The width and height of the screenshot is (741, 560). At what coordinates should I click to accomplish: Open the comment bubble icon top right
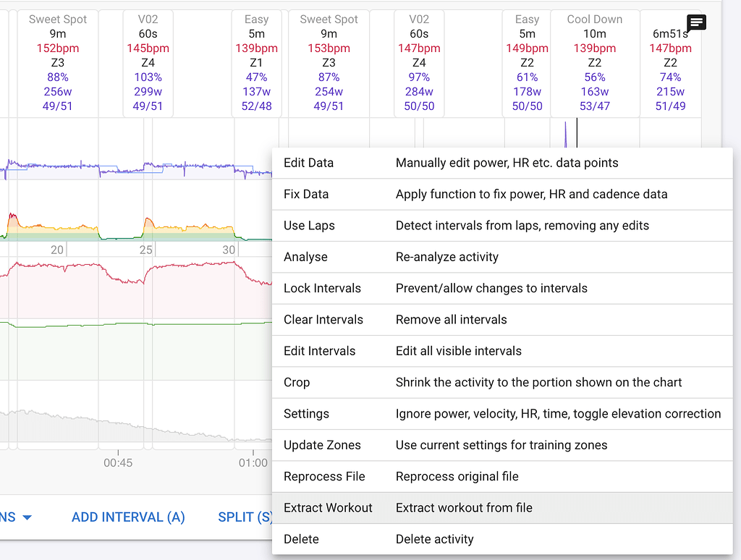click(x=695, y=23)
